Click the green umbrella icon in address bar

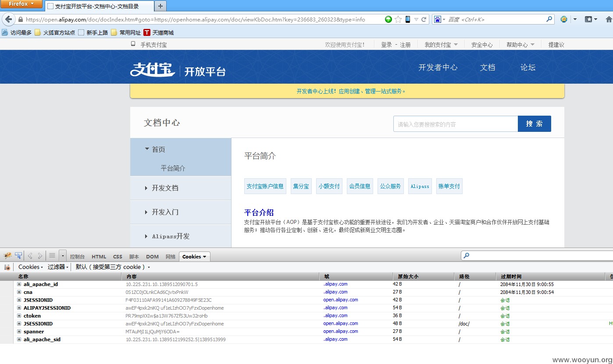tap(388, 19)
